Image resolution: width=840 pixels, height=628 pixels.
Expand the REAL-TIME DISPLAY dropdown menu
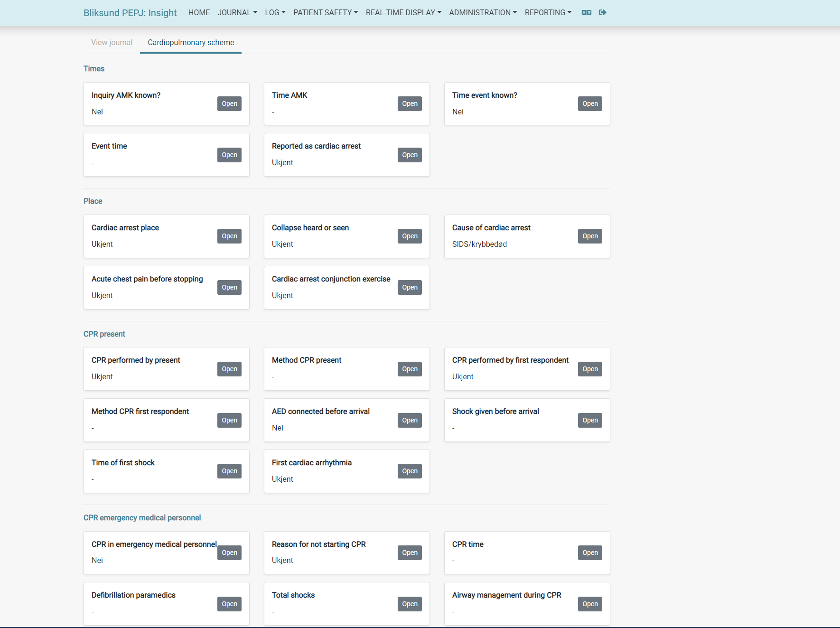[x=403, y=12]
